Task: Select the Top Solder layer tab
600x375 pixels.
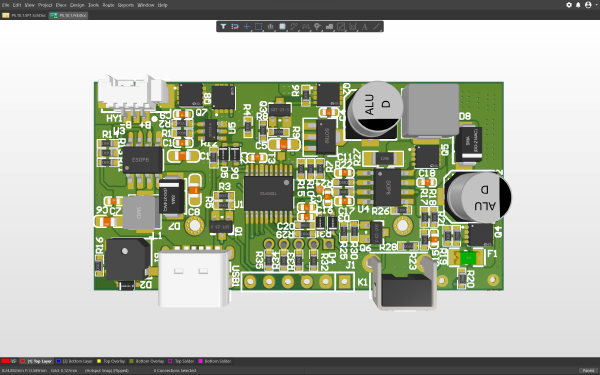Action: (181, 361)
